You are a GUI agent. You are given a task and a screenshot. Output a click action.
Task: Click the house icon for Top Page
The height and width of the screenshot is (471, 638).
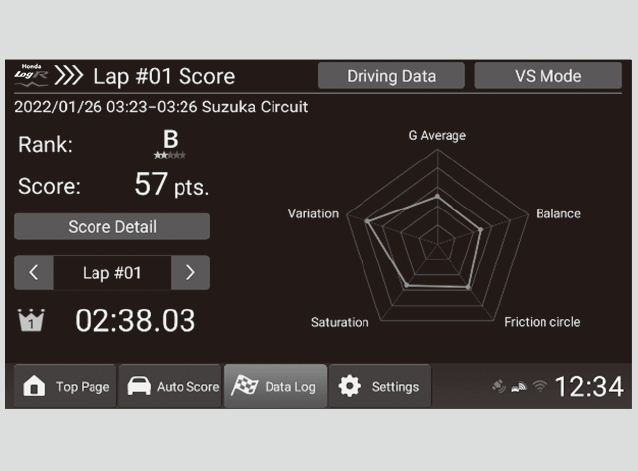tap(33, 387)
